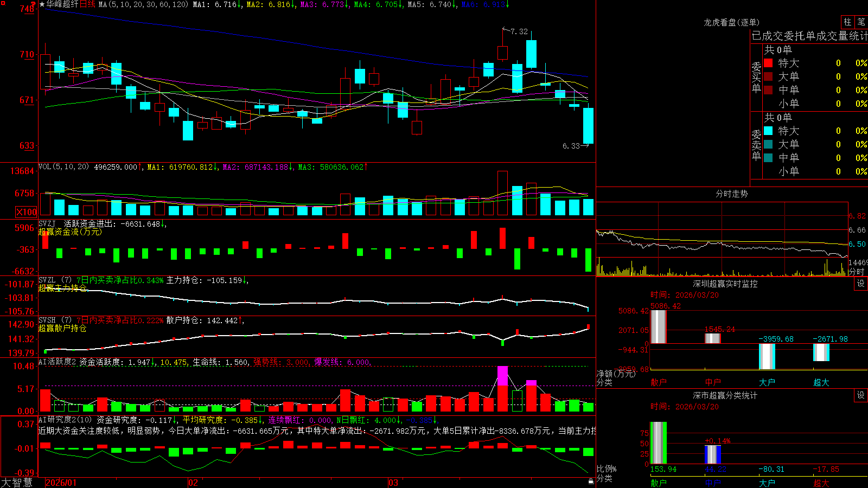Select the SVZJ indicator label
This screenshot has width=868, height=488.
pos(47,223)
